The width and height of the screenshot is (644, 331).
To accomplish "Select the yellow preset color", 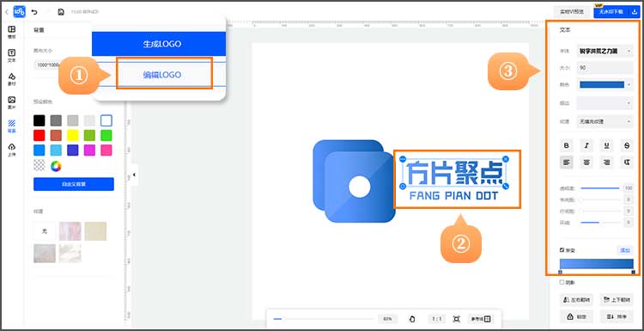I will click(x=73, y=135).
